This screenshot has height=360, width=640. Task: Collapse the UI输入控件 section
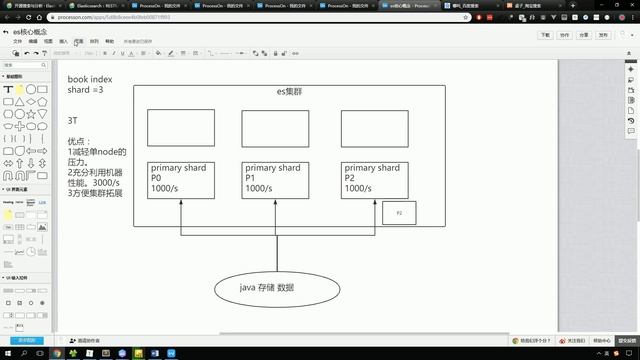coord(15,278)
